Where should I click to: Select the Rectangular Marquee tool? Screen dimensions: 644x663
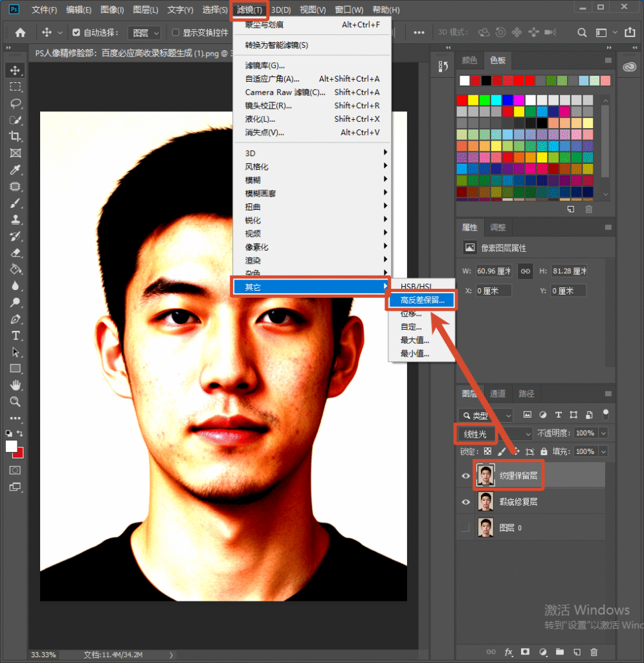click(x=16, y=87)
